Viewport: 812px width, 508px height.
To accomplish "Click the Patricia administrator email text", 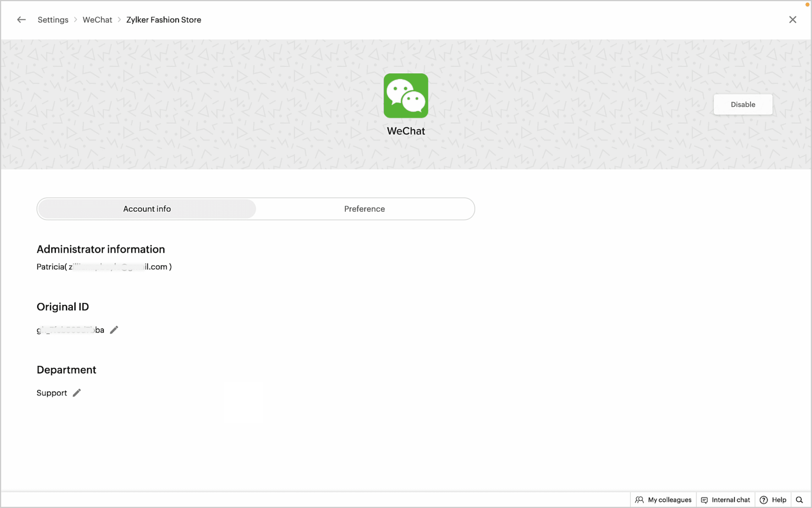I will coord(104,267).
